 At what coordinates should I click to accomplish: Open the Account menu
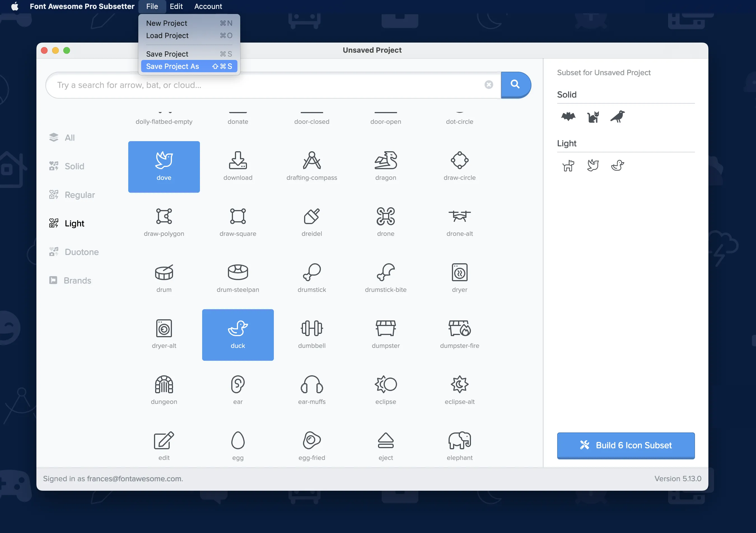point(208,6)
